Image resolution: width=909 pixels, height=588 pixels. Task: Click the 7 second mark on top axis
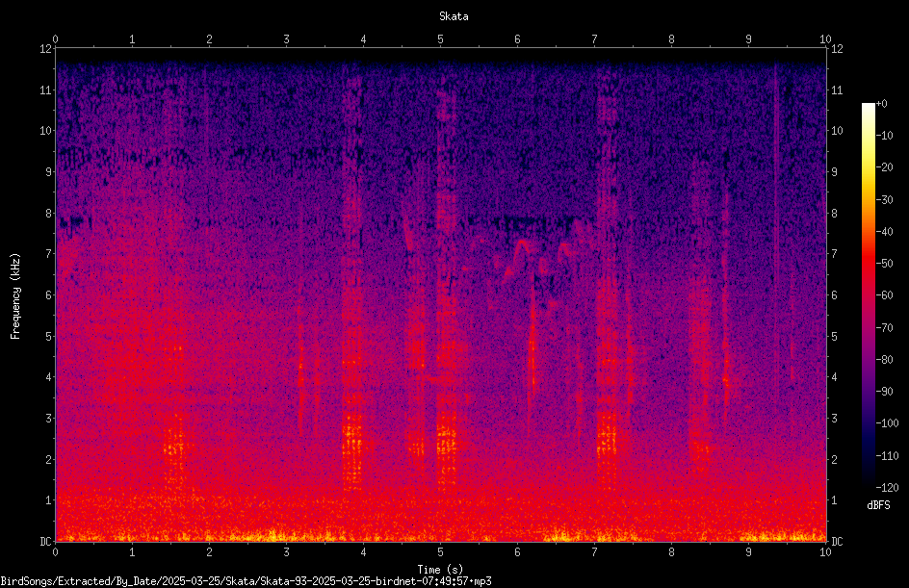(594, 38)
